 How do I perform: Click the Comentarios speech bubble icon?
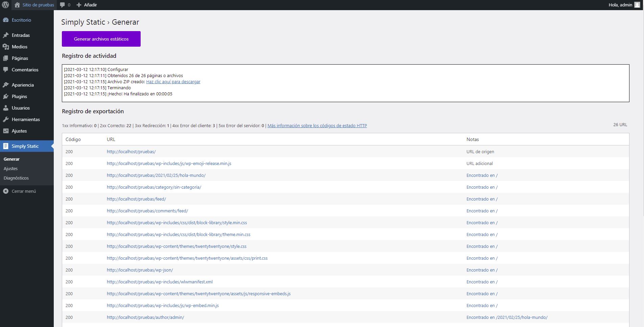[6, 70]
